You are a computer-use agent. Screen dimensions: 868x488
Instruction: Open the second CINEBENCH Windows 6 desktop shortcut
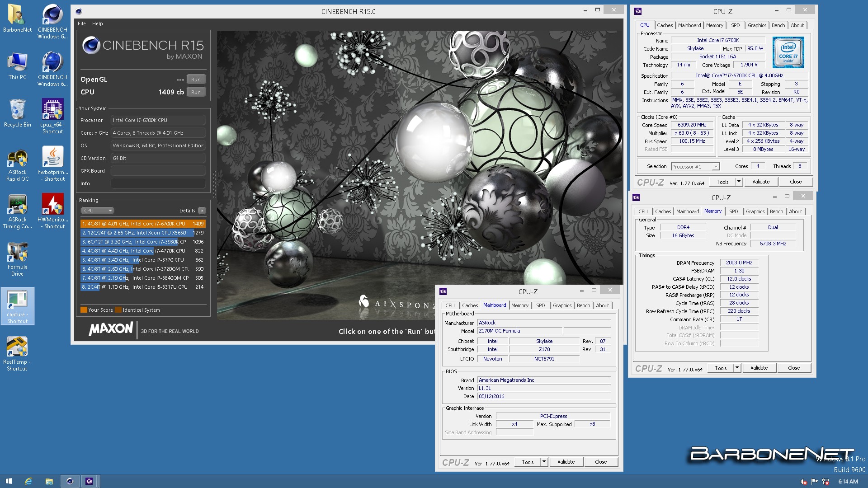coord(52,69)
